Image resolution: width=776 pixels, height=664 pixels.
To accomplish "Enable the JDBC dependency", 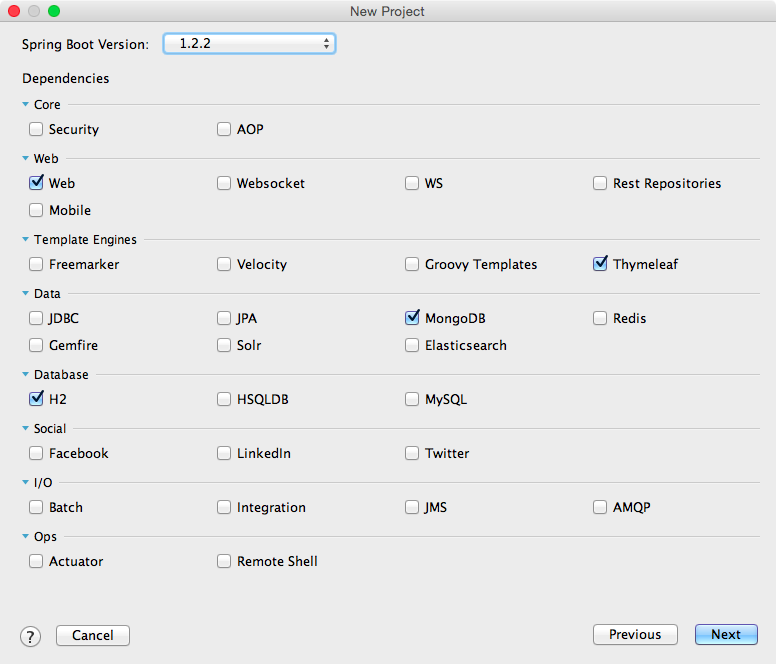I will [x=36, y=318].
